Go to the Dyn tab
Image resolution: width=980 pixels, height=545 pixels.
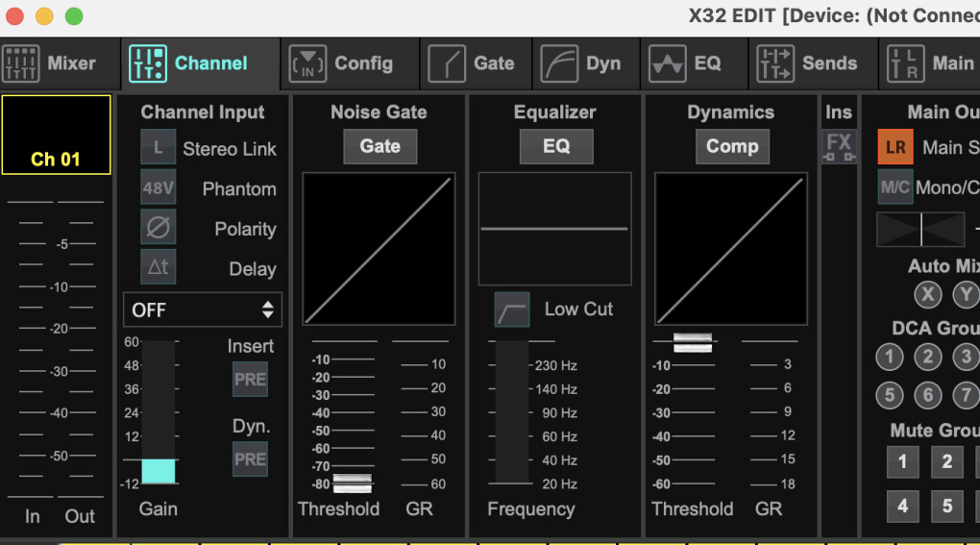[x=586, y=63]
